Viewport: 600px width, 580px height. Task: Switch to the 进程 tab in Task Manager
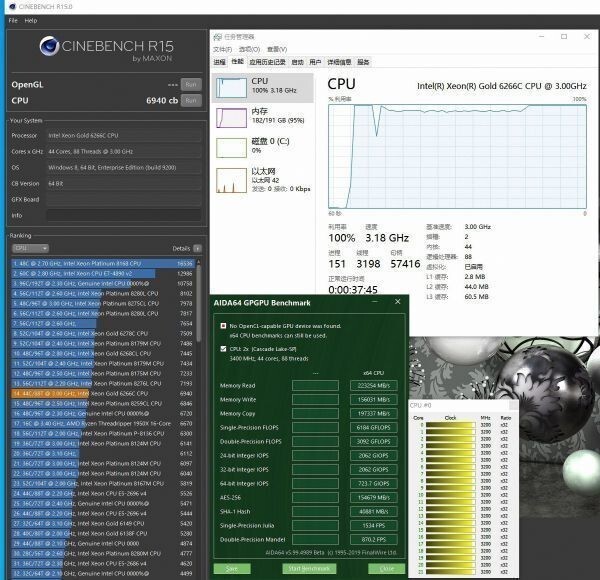click(x=220, y=61)
